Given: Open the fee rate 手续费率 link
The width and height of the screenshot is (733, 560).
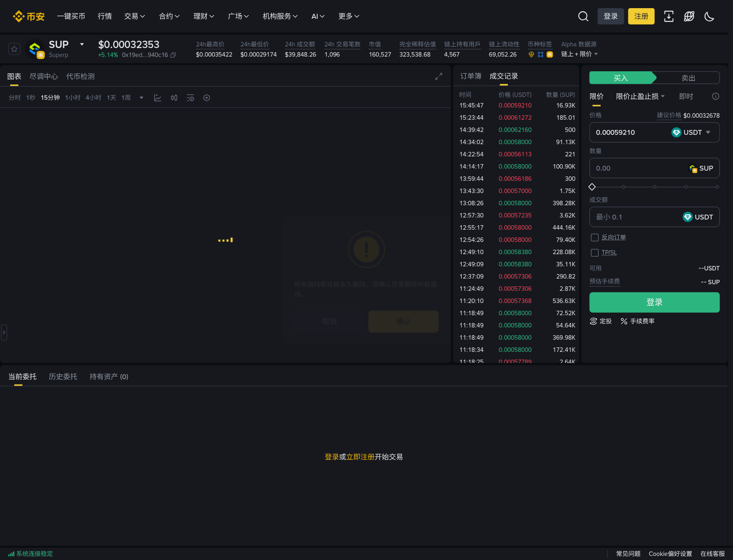Looking at the screenshot, I should (637, 321).
